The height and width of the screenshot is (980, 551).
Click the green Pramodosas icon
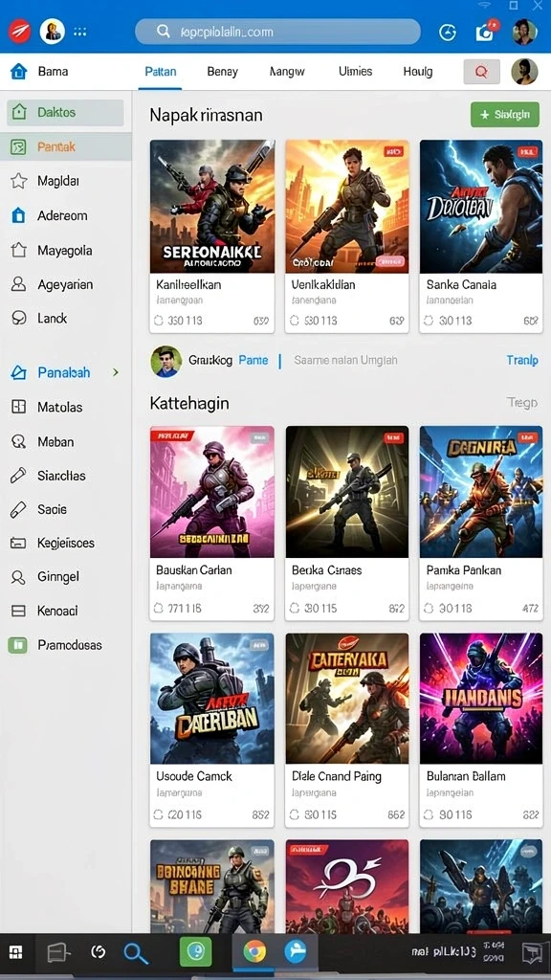(17, 645)
